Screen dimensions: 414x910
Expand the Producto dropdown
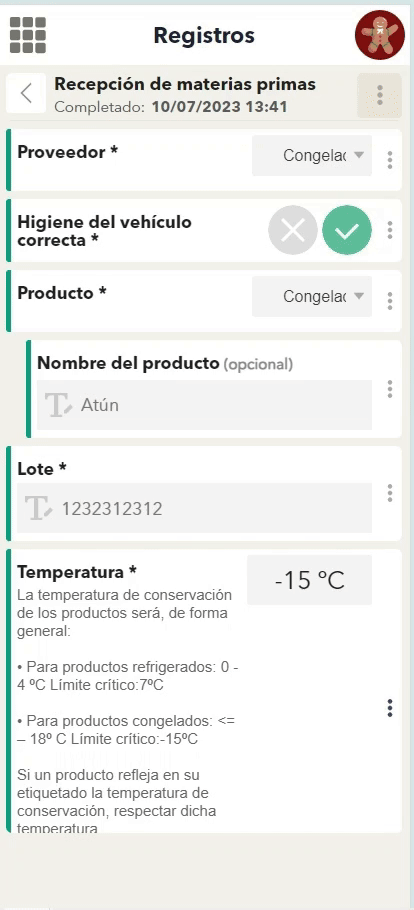click(x=312, y=296)
